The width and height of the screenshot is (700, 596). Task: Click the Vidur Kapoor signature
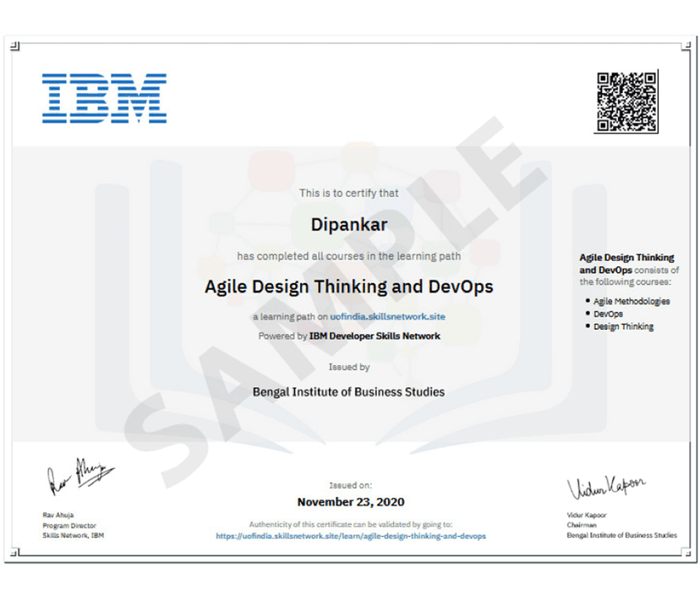[x=606, y=487]
